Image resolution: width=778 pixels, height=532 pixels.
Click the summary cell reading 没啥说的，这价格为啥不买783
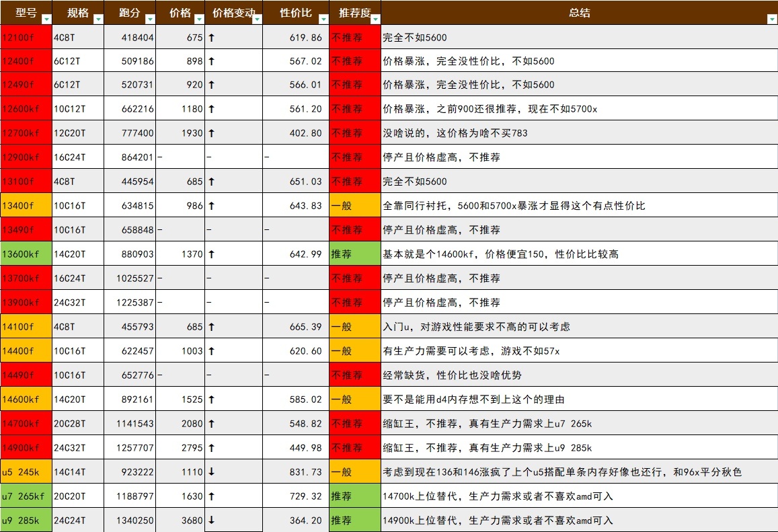pyautogui.click(x=578, y=133)
